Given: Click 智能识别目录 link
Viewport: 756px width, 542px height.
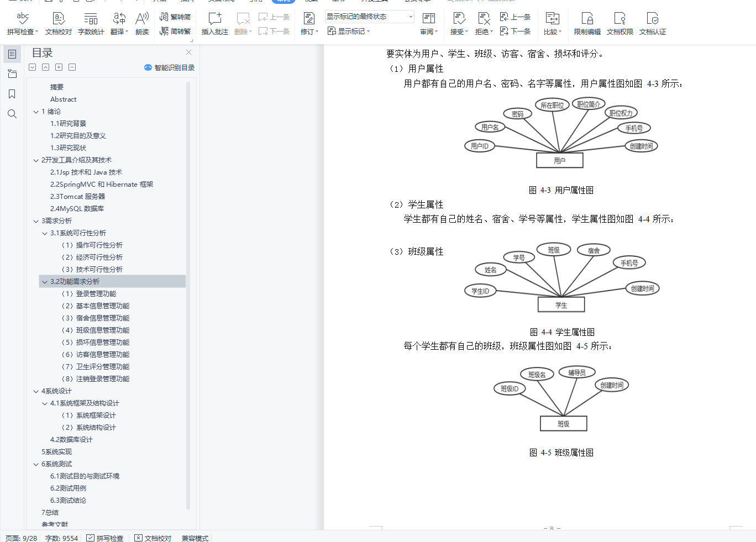Looking at the screenshot, I should (169, 67).
